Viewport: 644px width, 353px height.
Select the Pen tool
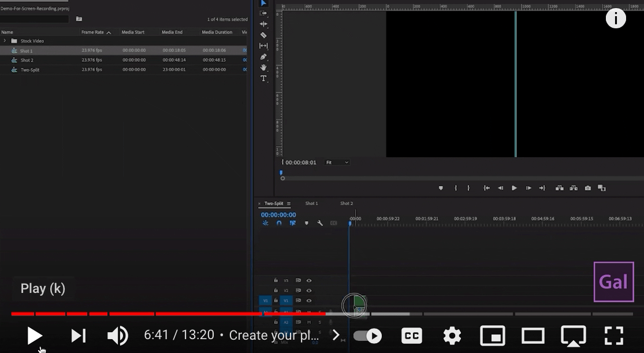point(264,57)
